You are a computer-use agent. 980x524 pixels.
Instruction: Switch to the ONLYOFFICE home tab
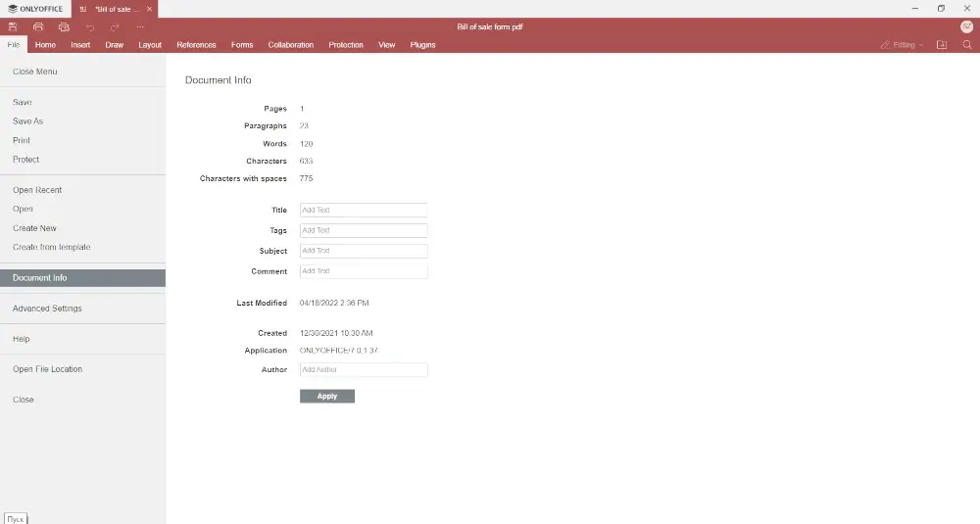click(x=35, y=9)
